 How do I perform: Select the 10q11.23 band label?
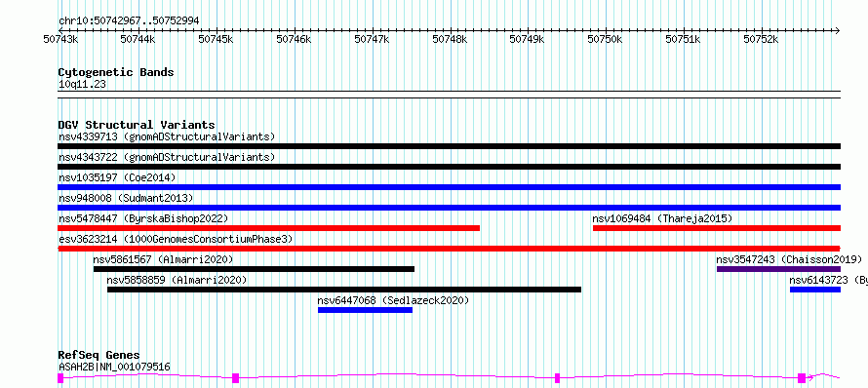[82, 85]
